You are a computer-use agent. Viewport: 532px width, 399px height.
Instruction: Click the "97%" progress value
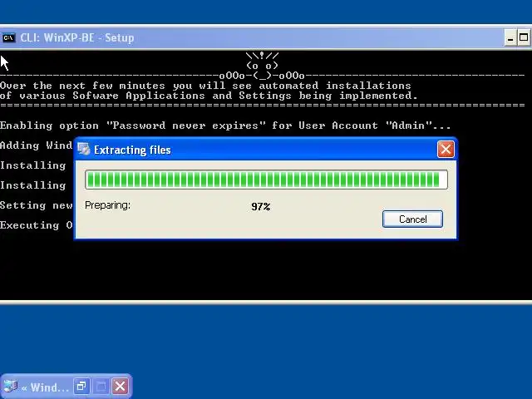[260, 206]
